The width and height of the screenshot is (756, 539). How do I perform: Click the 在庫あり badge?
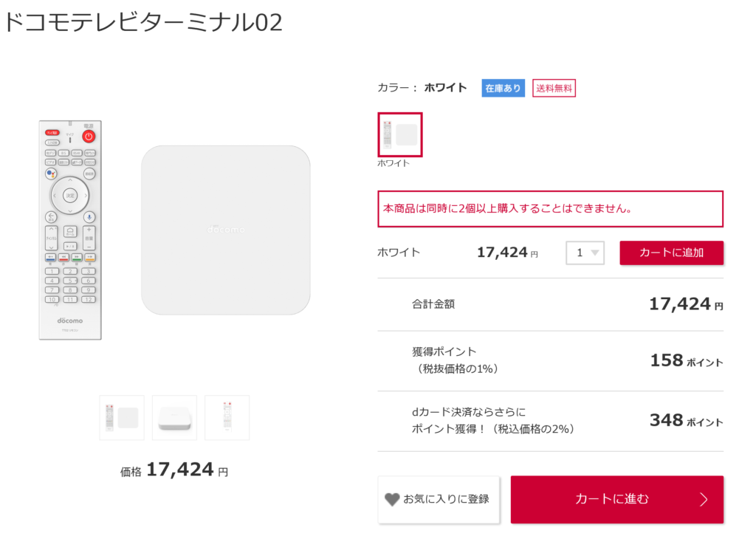click(503, 88)
